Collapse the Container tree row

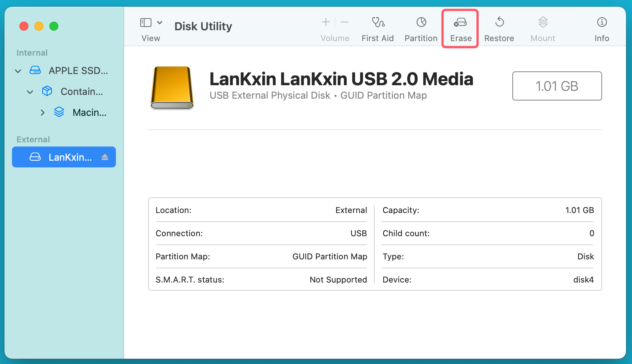point(30,92)
